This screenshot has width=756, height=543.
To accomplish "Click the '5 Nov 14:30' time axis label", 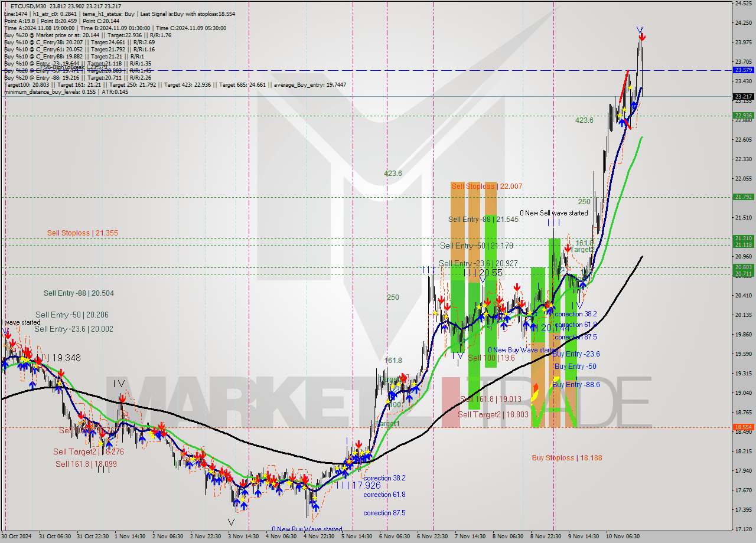I will tap(357, 537).
